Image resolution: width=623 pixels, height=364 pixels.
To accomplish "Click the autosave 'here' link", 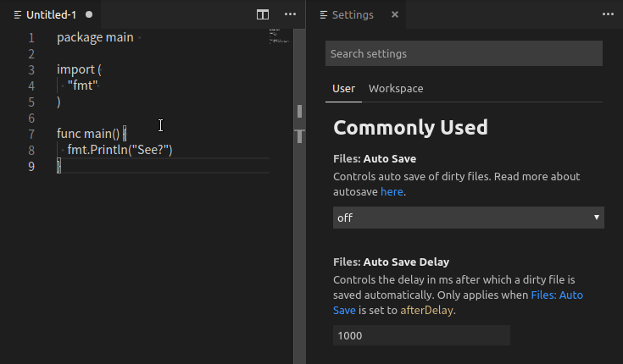I will click(x=392, y=192).
